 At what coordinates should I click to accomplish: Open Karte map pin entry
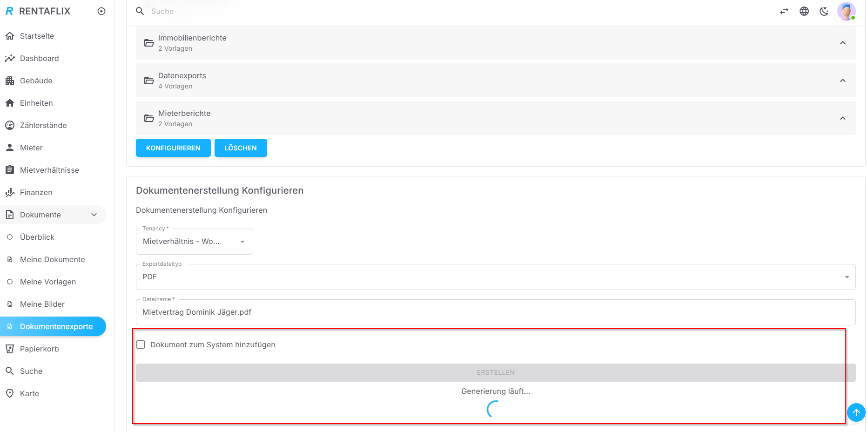point(10,393)
